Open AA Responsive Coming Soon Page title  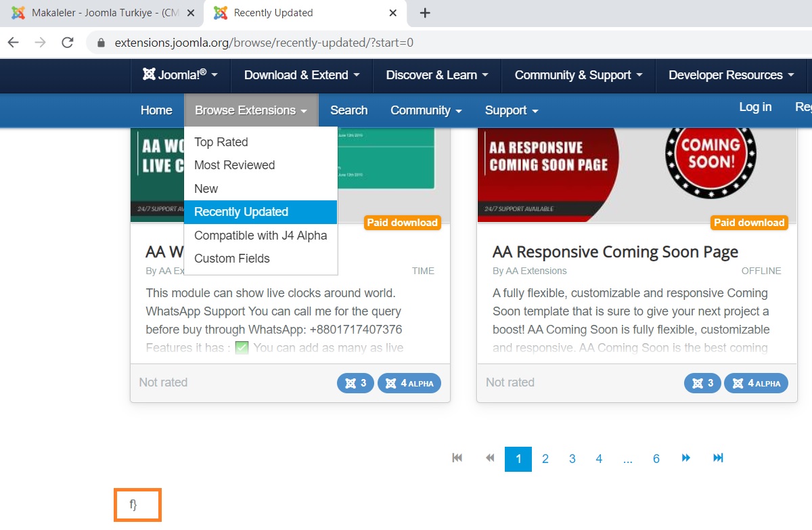615,252
